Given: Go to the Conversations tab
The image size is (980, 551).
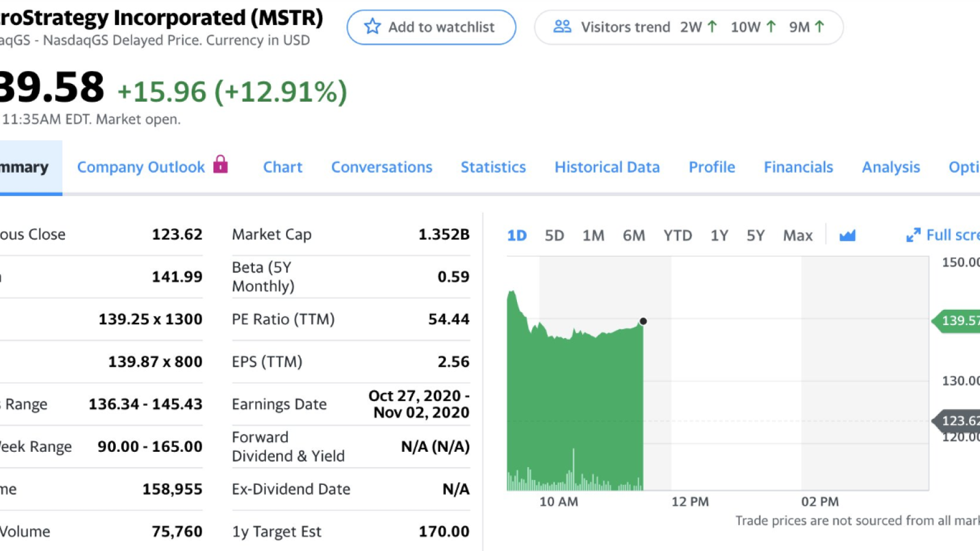Looking at the screenshot, I should pos(382,167).
